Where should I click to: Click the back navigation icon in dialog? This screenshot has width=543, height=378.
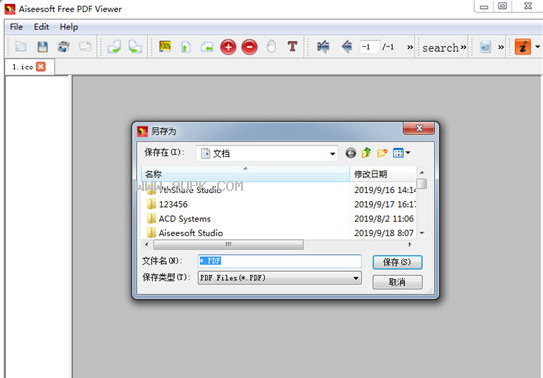point(350,153)
